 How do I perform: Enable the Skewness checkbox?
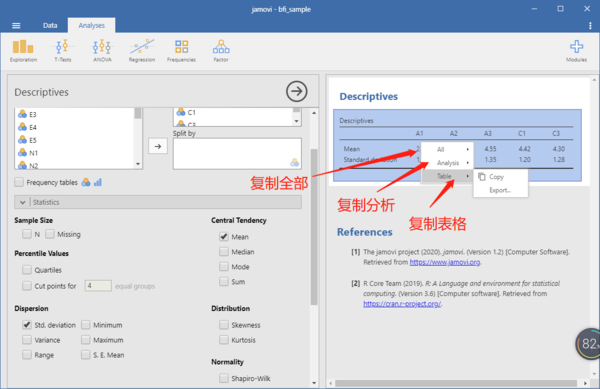(224, 325)
